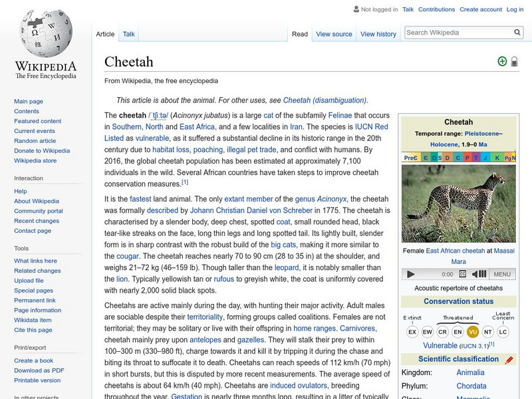Open the Talk tab
Screen dimensions: 532x399
click(x=128, y=34)
